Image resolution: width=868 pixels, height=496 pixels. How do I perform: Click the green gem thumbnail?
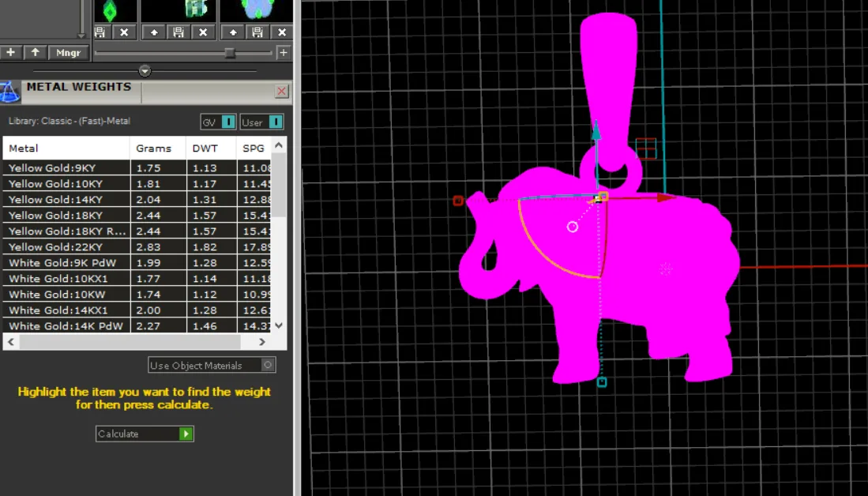[x=110, y=10]
